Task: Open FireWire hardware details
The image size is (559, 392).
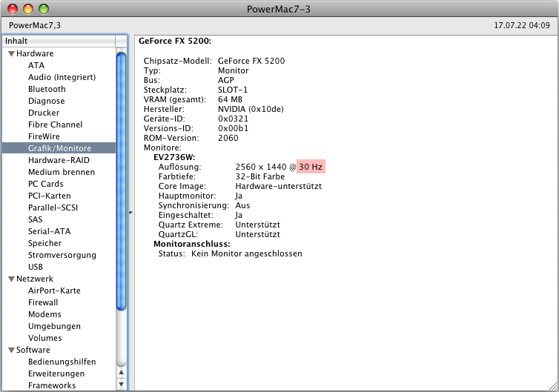Action: 44,136
